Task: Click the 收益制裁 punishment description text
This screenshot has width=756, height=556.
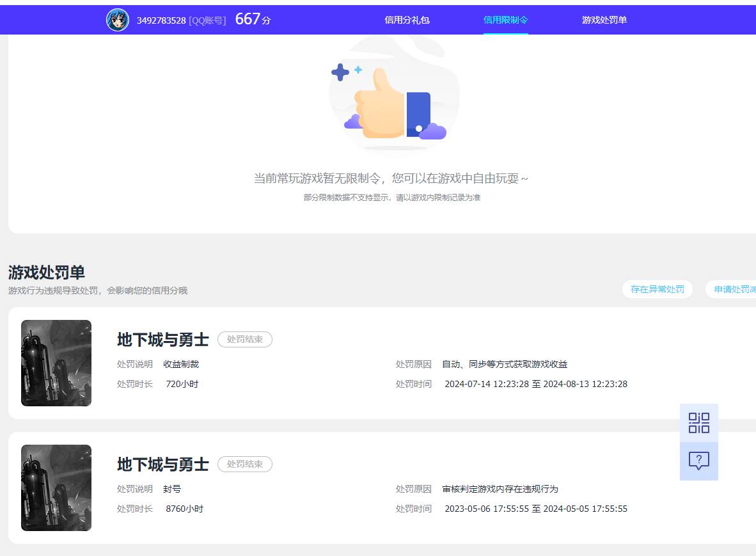Action: point(182,363)
